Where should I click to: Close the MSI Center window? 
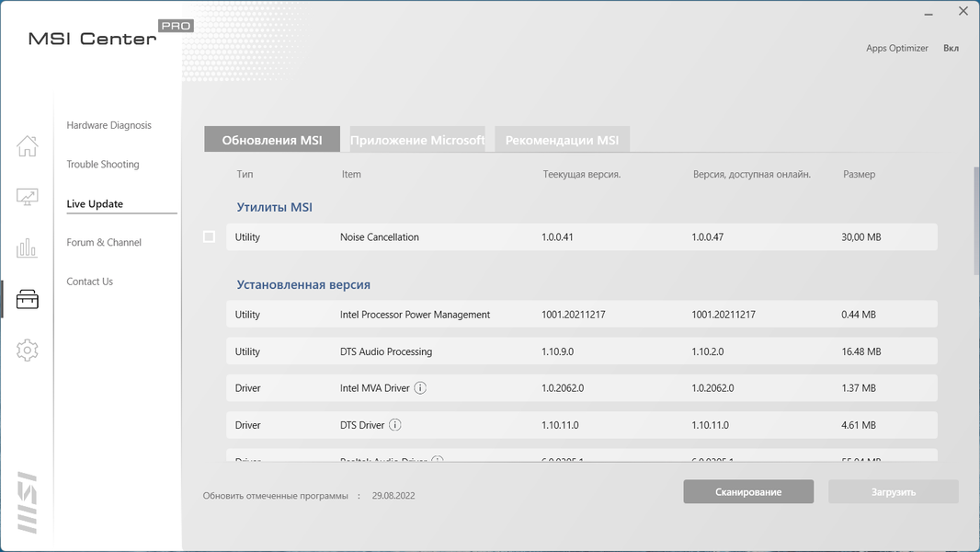(x=963, y=11)
